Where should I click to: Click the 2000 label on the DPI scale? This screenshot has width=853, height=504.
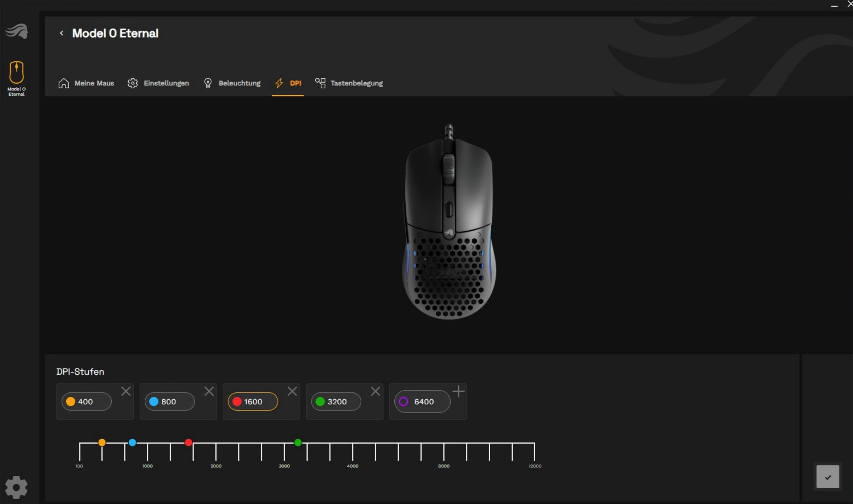pos(216,466)
